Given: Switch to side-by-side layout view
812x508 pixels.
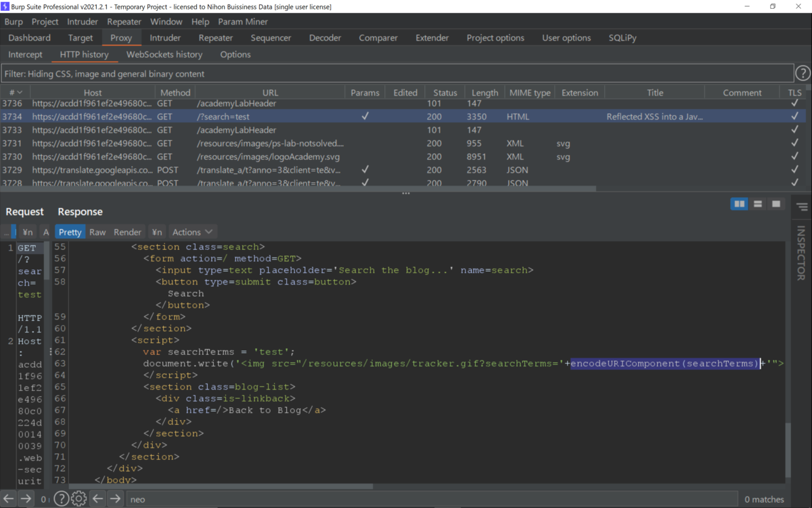Looking at the screenshot, I should pos(740,204).
